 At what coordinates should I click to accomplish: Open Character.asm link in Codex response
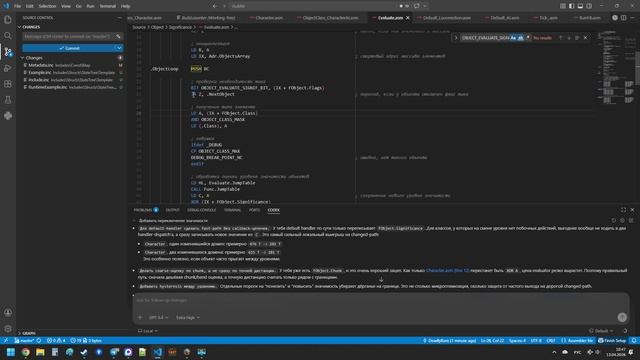coord(447,270)
